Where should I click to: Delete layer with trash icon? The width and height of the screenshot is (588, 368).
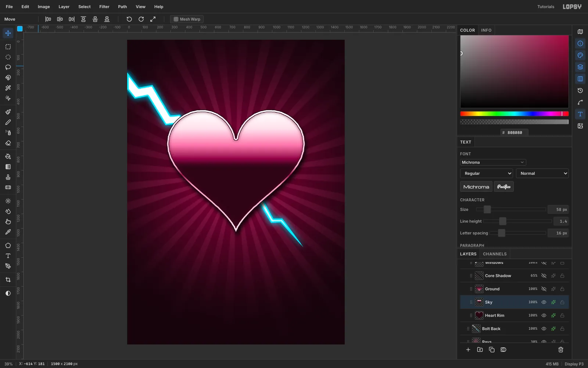(561, 350)
